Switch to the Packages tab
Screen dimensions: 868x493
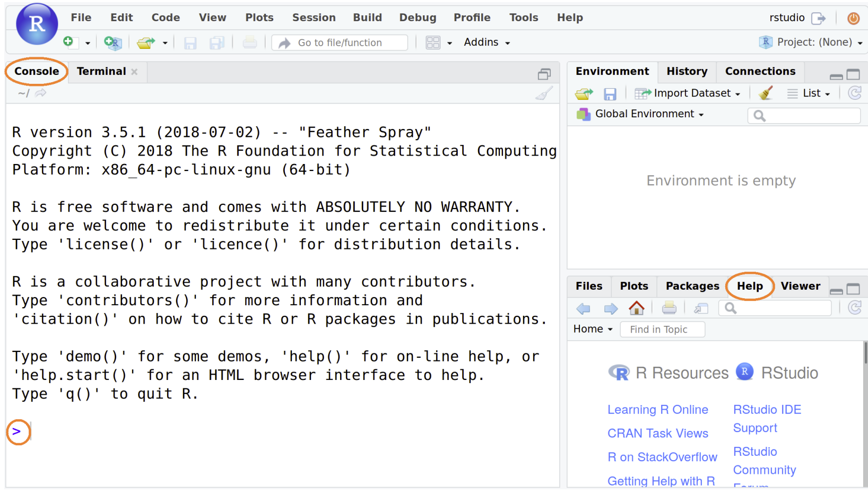click(x=692, y=286)
